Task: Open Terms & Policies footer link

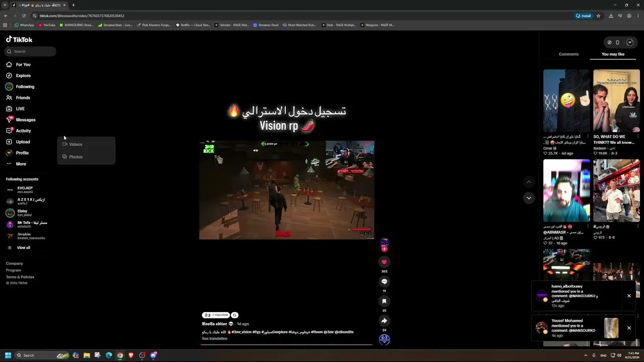Action: tap(20, 277)
